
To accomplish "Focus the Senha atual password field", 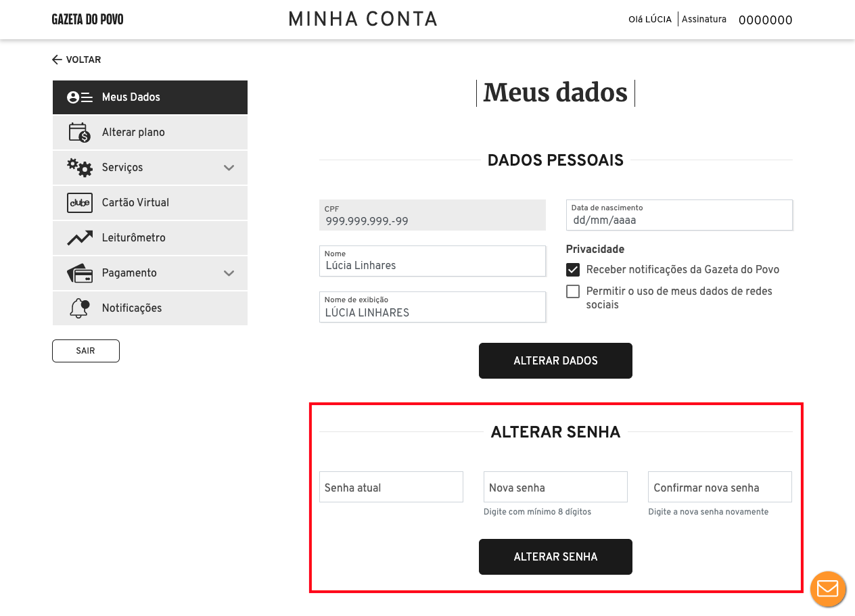I will coord(391,487).
